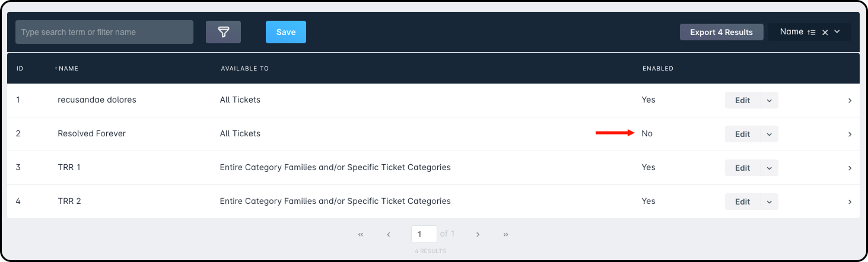Open the recusandae dolores row arrow

coord(850,101)
